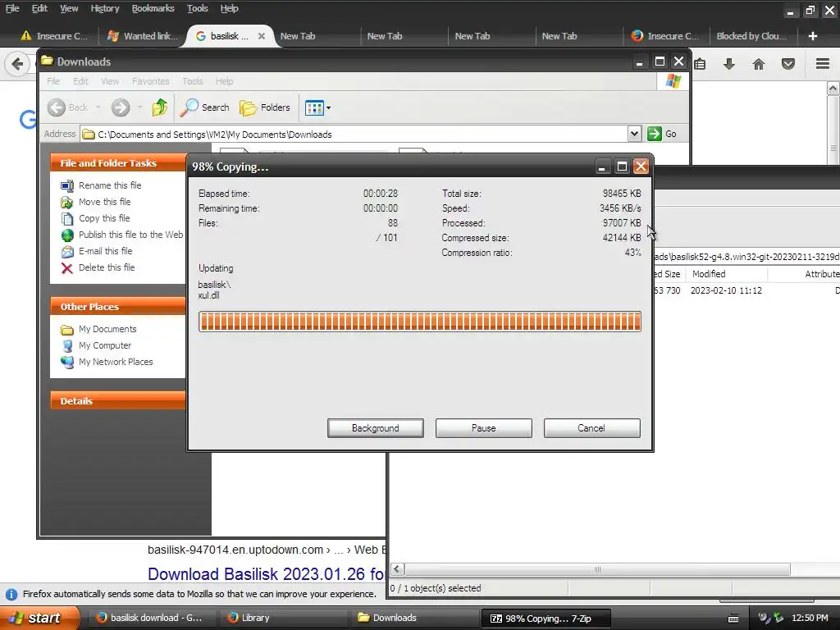Expand the Address bar dropdown
Image resolution: width=840 pixels, height=630 pixels.
pos(634,134)
